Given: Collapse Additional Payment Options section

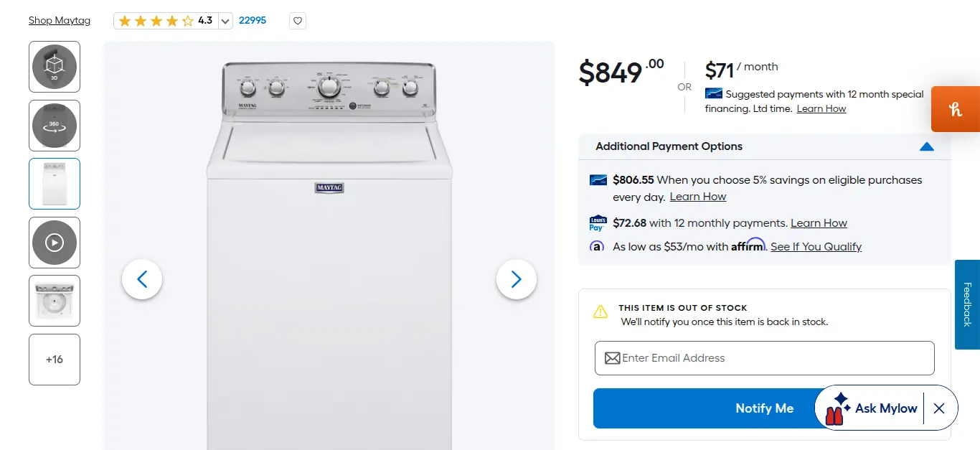Looking at the screenshot, I should click(926, 146).
